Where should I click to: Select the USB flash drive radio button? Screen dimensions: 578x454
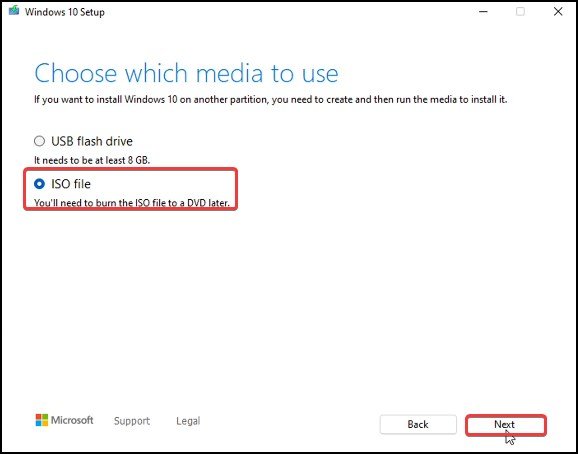tap(39, 141)
